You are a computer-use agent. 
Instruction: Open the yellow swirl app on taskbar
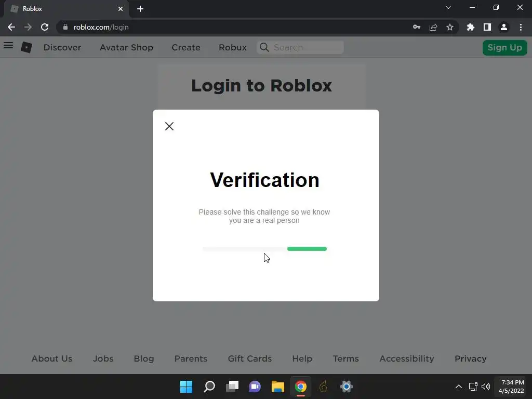[323, 387]
